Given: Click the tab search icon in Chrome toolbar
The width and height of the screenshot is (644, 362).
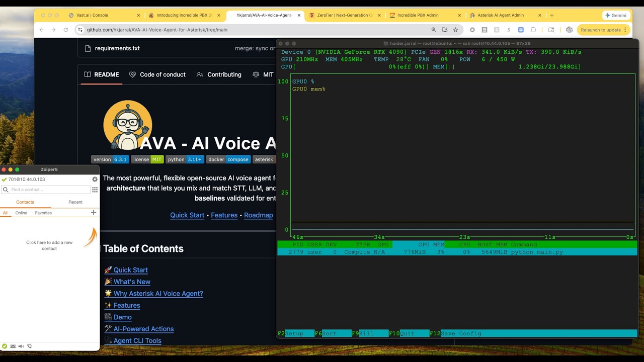Looking at the screenshot, I should pos(551,30).
